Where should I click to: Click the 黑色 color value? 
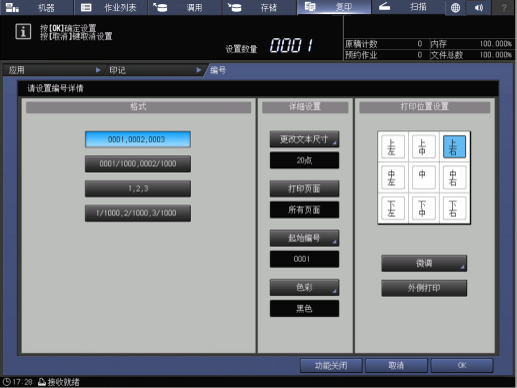click(304, 309)
